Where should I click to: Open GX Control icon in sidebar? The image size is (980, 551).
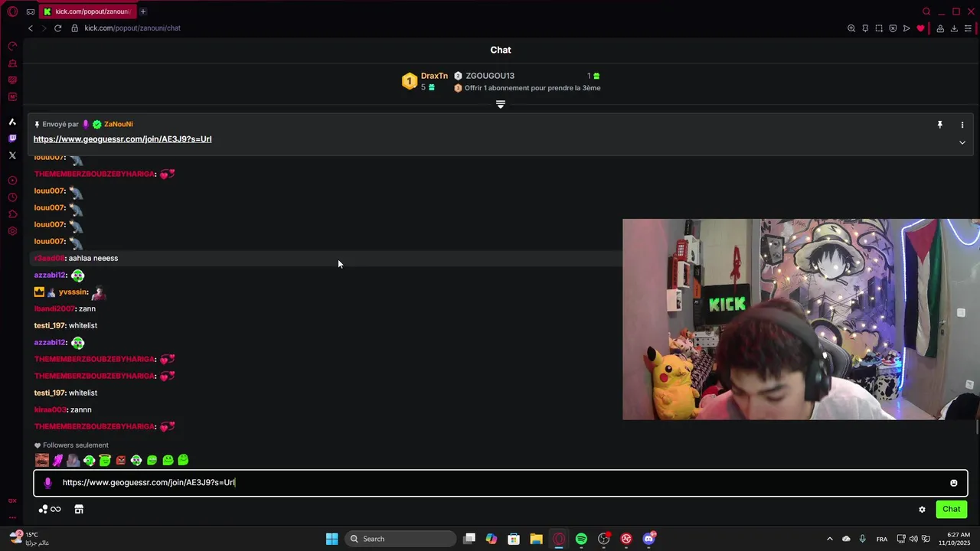[x=12, y=47]
